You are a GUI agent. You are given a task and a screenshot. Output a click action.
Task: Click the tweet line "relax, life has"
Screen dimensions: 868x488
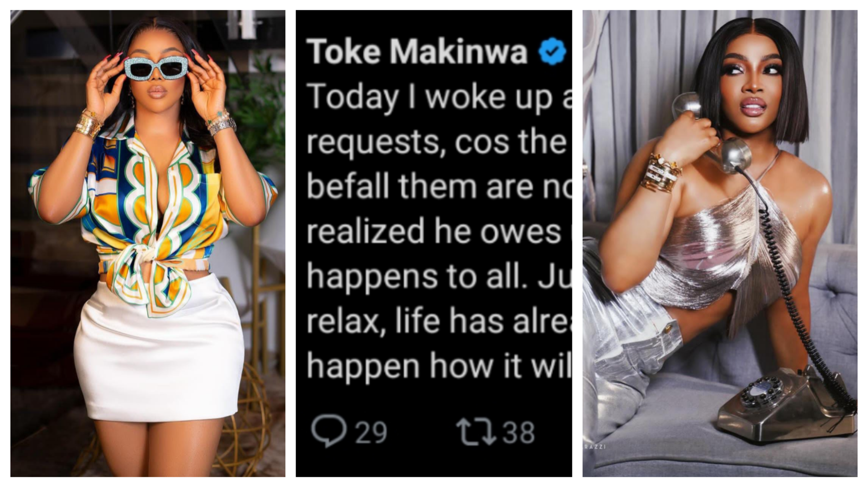pyautogui.click(x=439, y=321)
